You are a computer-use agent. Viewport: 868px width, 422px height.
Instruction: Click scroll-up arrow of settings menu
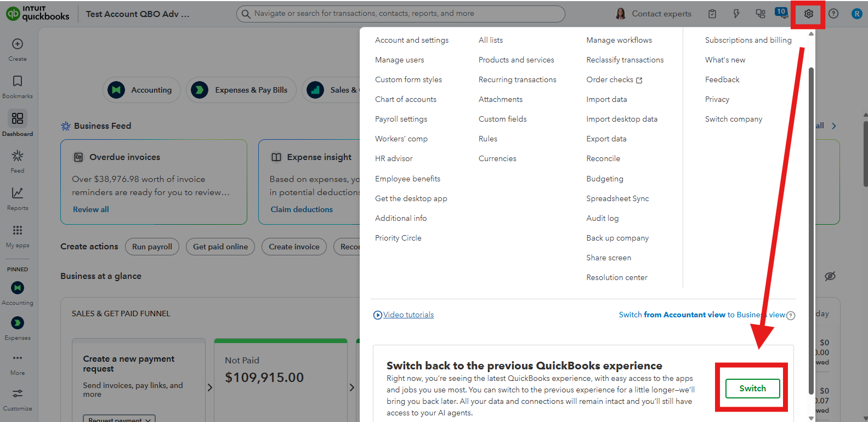[x=811, y=34]
